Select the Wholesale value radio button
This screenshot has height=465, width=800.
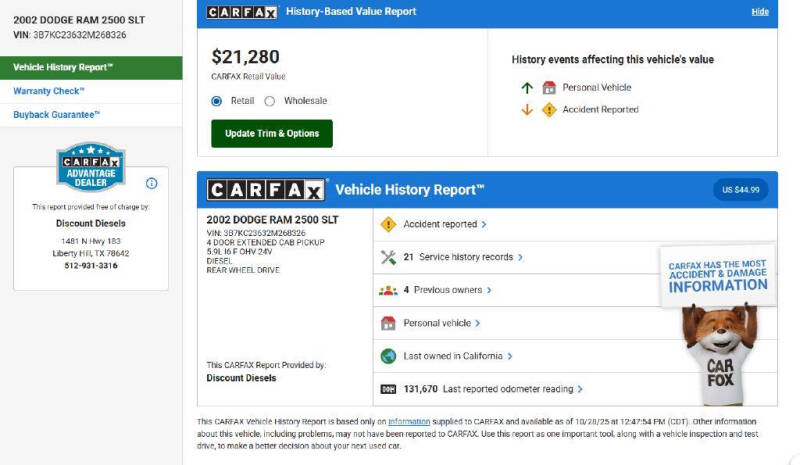pyautogui.click(x=270, y=101)
